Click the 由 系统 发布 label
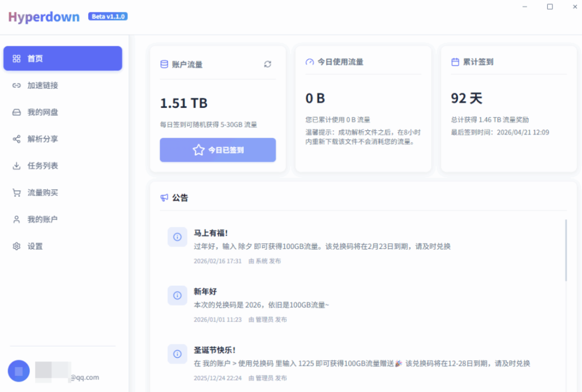The width and height of the screenshot is (582, 392). coord(265,261)
